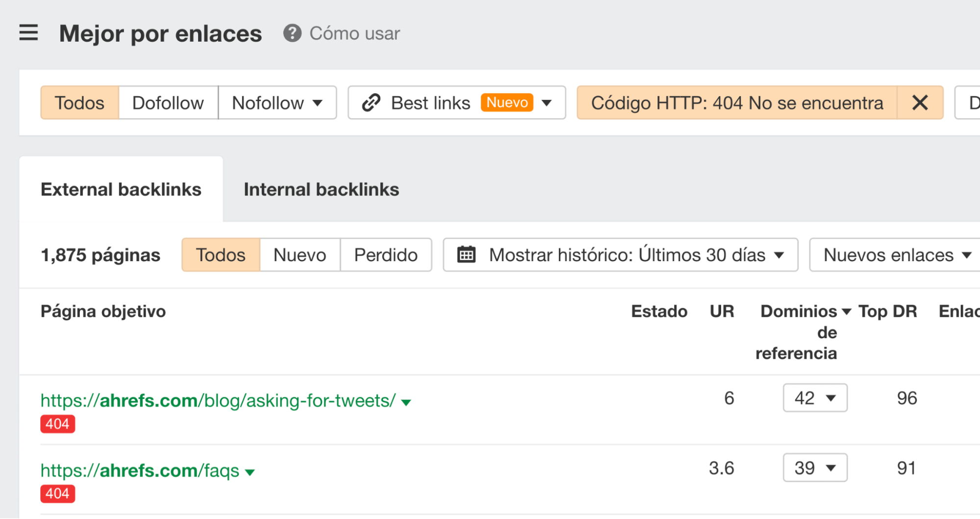Image resolution: width=980 pixels, height=519 pixels.
Task: Switch to the Internal backlinks tab
Action: 321,189
